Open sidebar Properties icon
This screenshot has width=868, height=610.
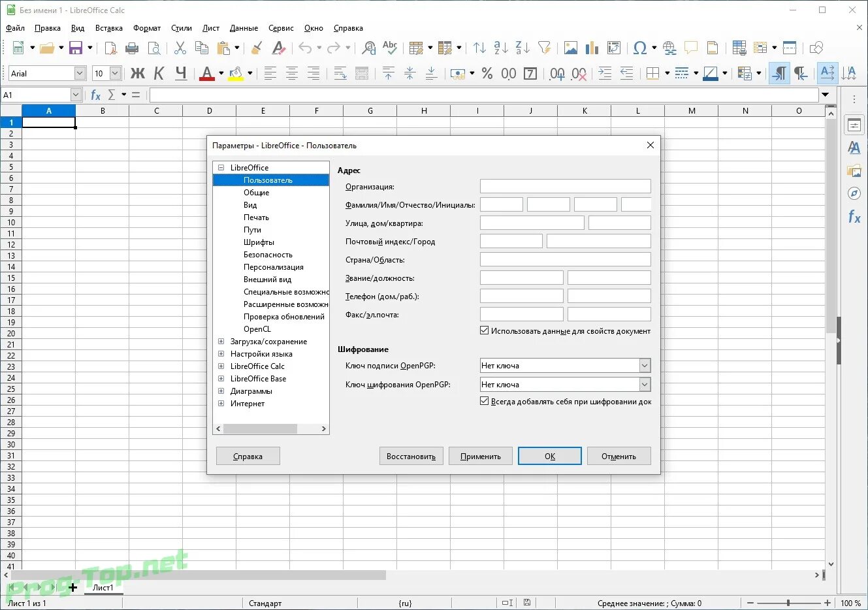coord(854,125)
